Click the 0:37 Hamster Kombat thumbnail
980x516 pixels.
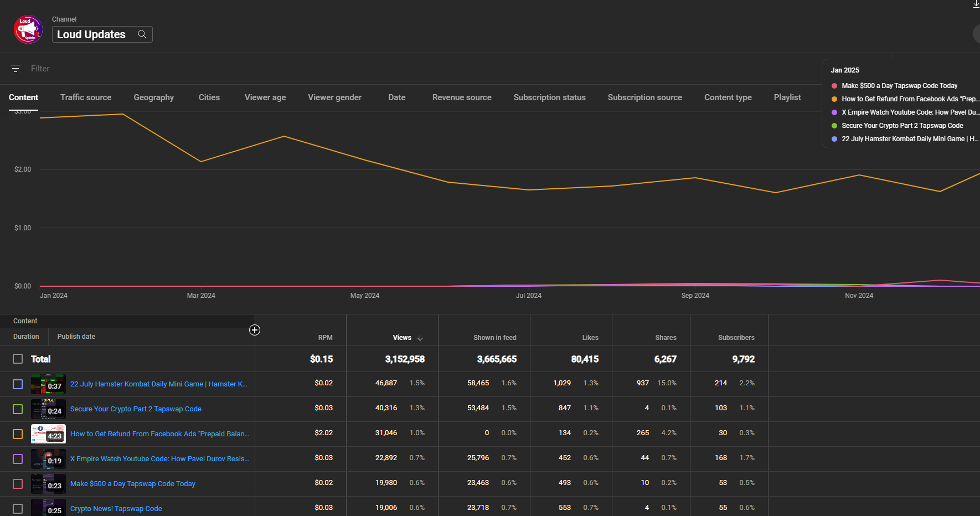click(48, 384)
